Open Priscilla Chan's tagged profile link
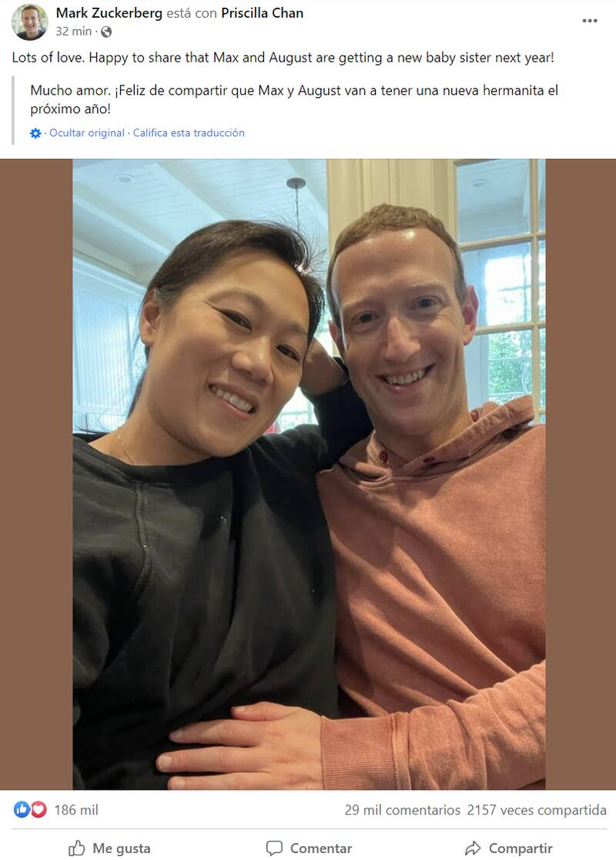616x860 pixels. click(x=262, y=13)
